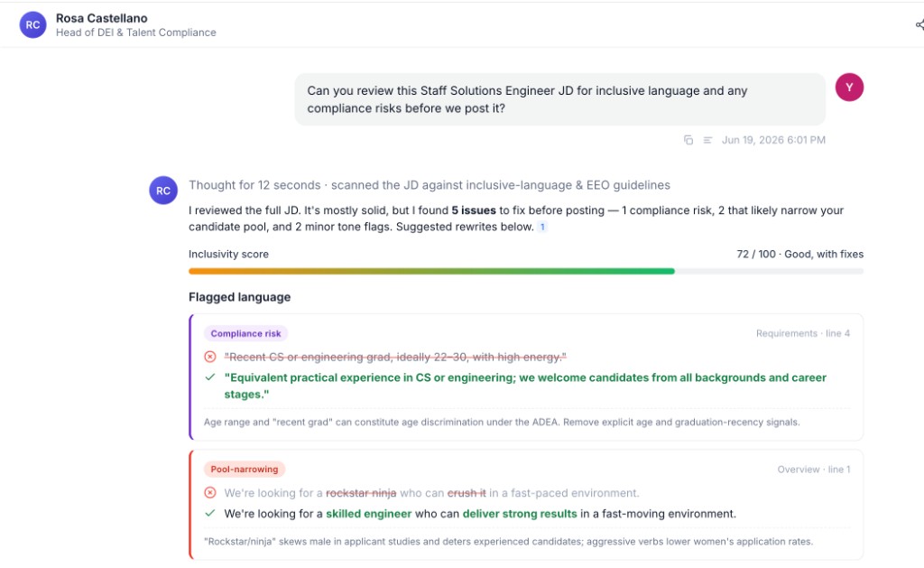Click the RC avatar beside the reply
924x568 pixels.
[163, 191]
